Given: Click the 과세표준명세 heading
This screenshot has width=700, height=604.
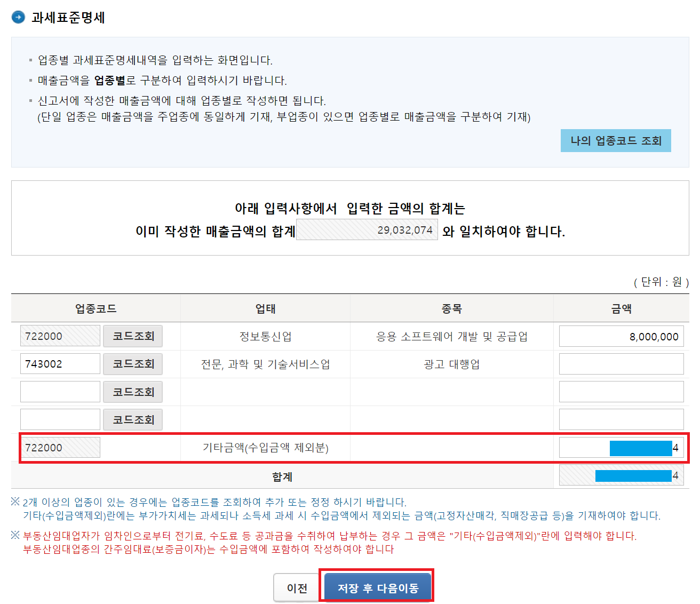Looking at the screenshot, I should pos(68,18).
